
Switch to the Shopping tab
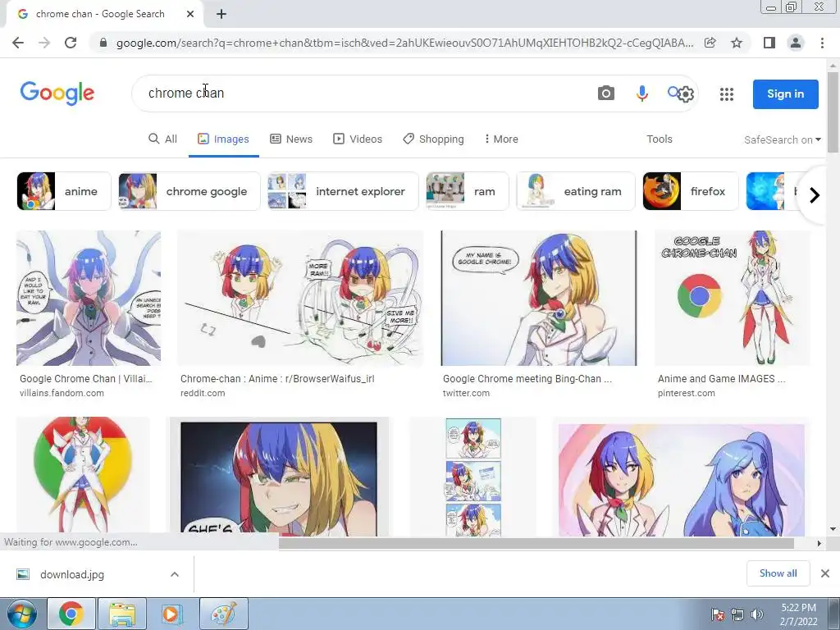click(x=433, y=139)
